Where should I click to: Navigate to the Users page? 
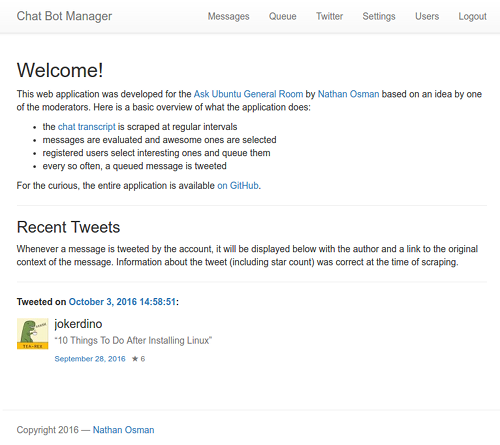click(427, 16)
